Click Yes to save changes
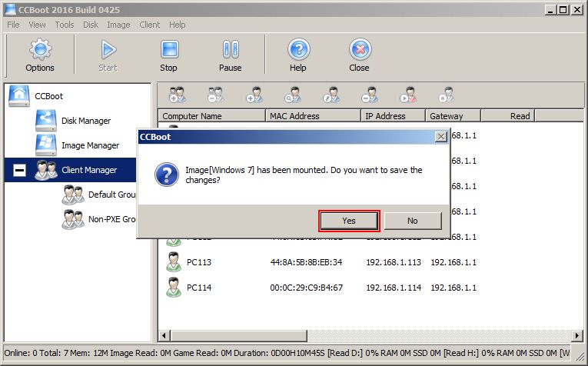 (349, 221)
